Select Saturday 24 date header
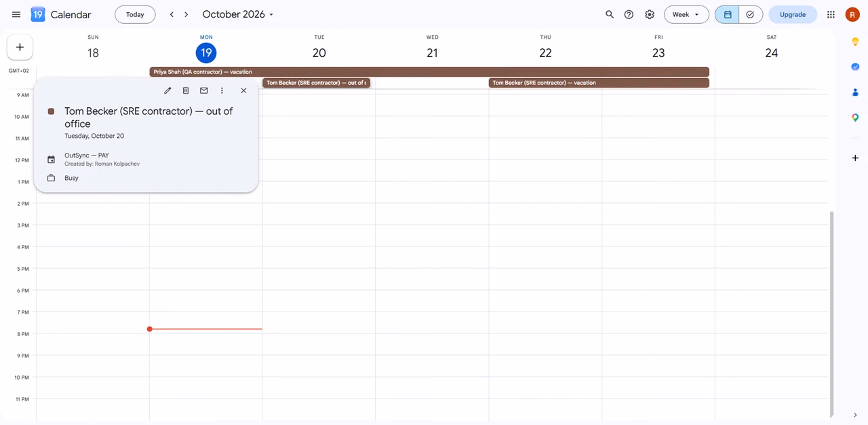The image size is (868, 425). point(772,53)
